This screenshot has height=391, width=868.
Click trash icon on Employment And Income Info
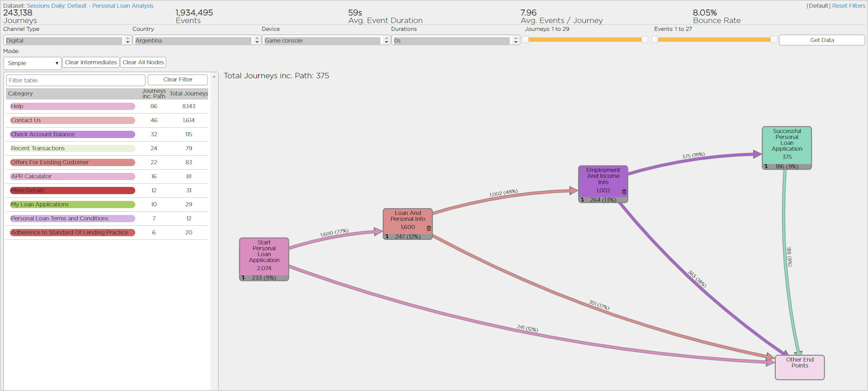[x=624, y=192]
